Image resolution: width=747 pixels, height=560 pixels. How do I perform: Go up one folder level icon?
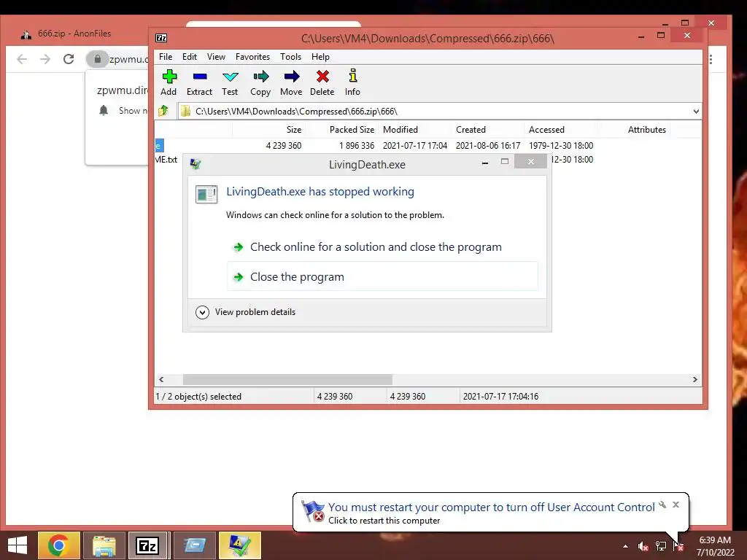(x=163, y=111)
